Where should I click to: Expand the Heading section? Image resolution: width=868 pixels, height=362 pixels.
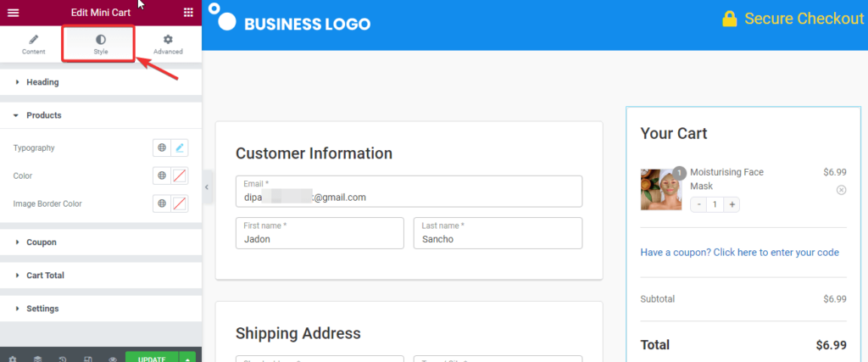tap(101, 82)
